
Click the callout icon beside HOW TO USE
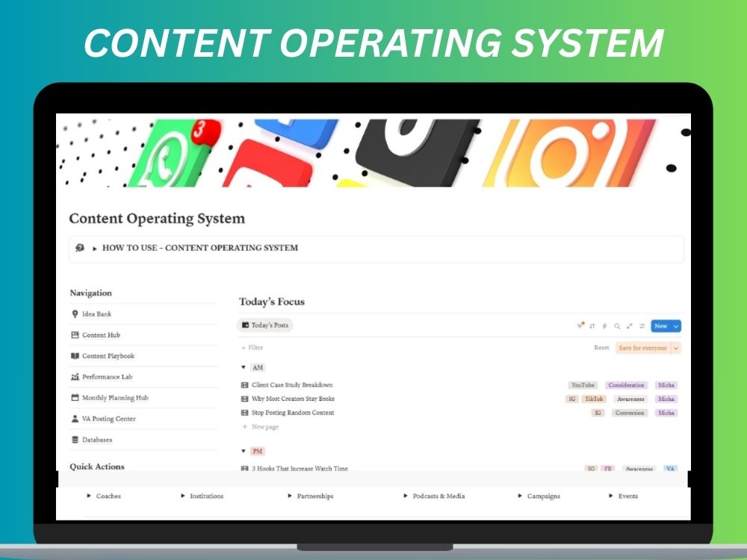tap(80, 248)
